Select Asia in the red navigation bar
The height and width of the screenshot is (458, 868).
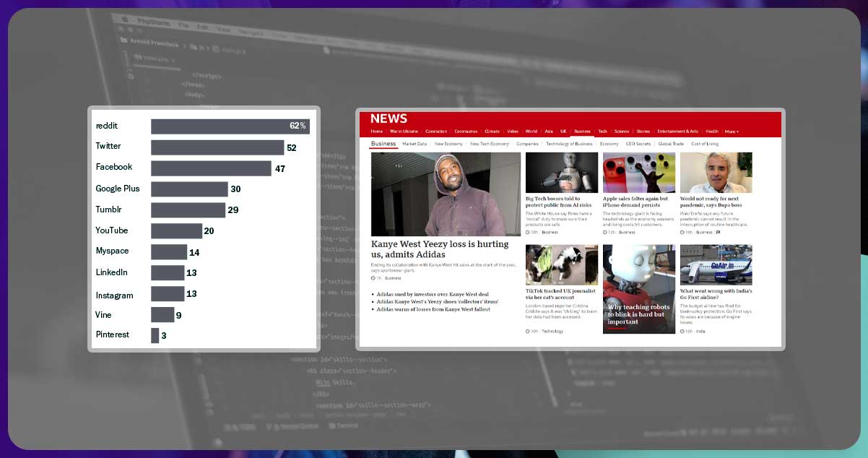coord(549,131)
